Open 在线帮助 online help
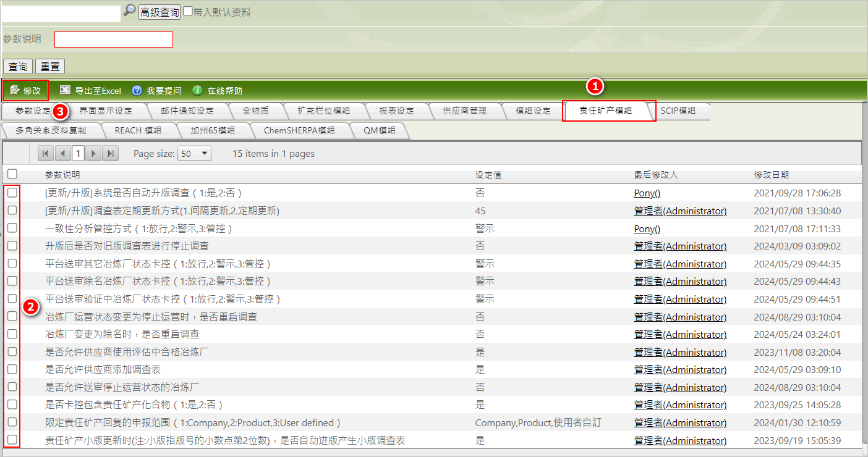Image resolution: width=868 pixels, height=457 pixels. coord(217,91)
